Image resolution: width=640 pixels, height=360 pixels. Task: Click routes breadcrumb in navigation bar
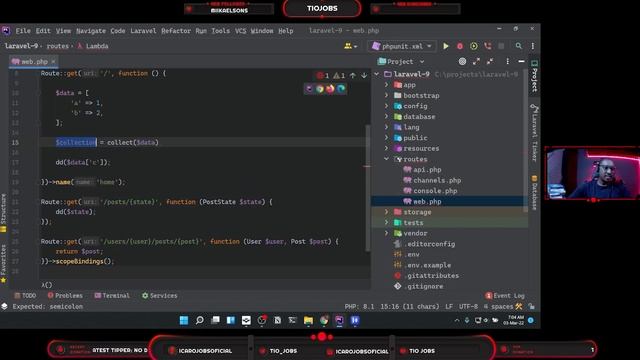click(x=58, y=46)
